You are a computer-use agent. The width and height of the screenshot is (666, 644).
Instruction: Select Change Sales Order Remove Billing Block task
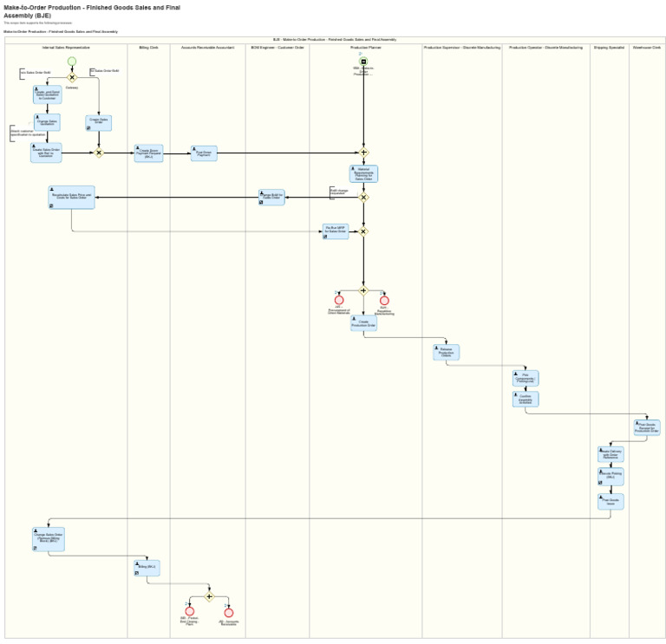pos(49,540)
